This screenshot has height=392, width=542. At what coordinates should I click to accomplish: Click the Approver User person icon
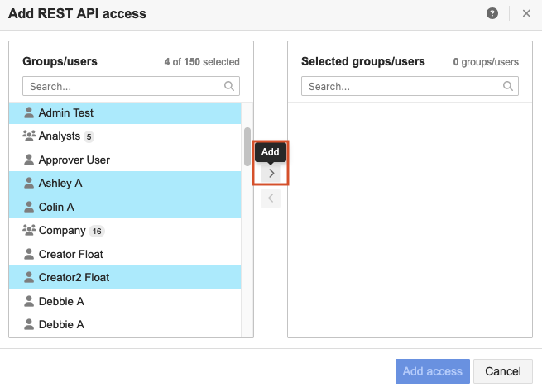[29, 160]
